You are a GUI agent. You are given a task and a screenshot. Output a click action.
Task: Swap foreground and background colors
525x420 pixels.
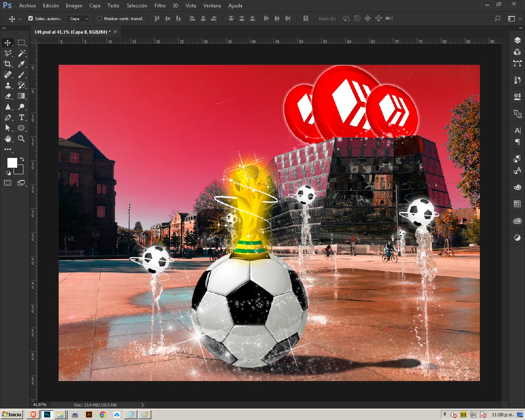(22, 159)
